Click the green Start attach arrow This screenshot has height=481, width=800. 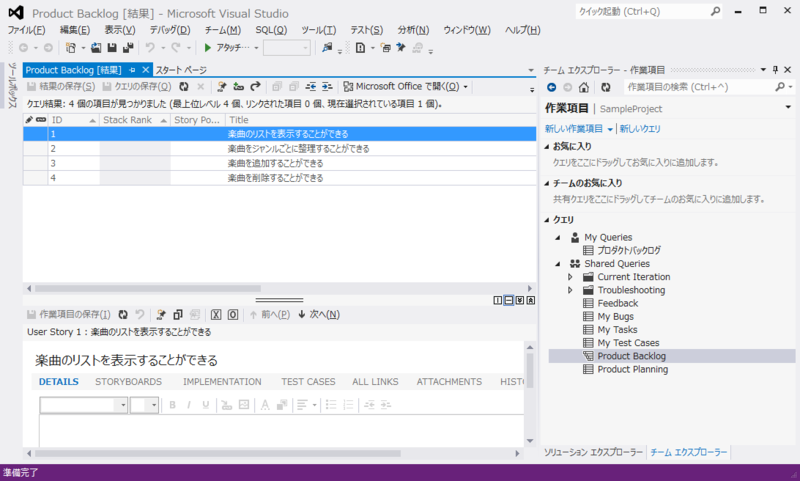[207, 47]
